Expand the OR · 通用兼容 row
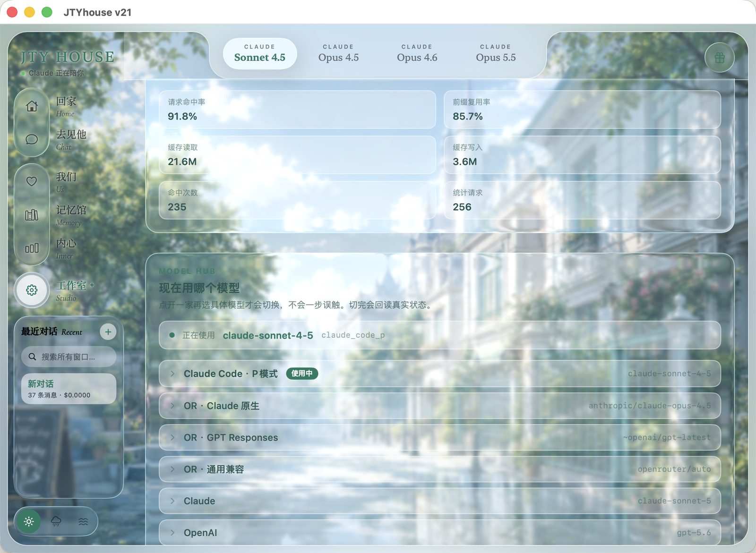 coord(439,469)
